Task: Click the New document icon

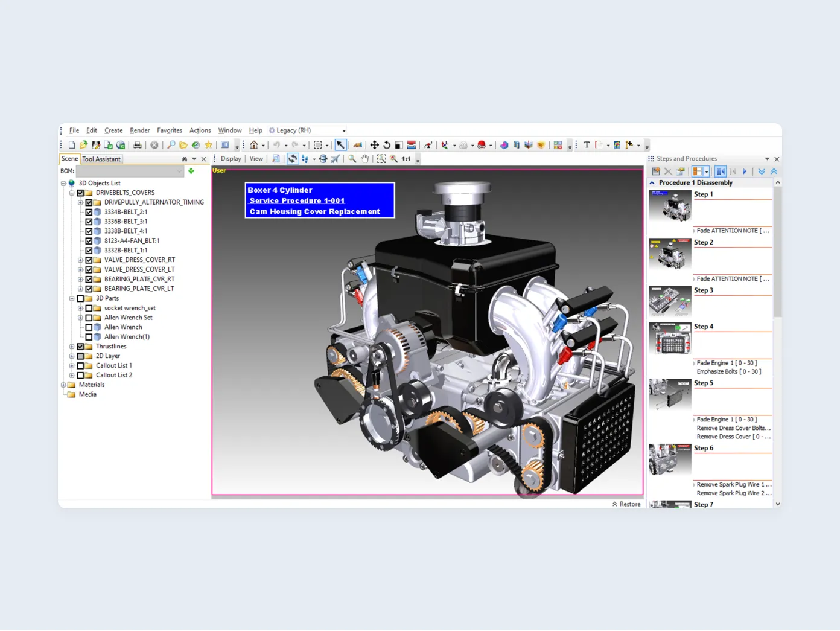Action: pos(72,145)
